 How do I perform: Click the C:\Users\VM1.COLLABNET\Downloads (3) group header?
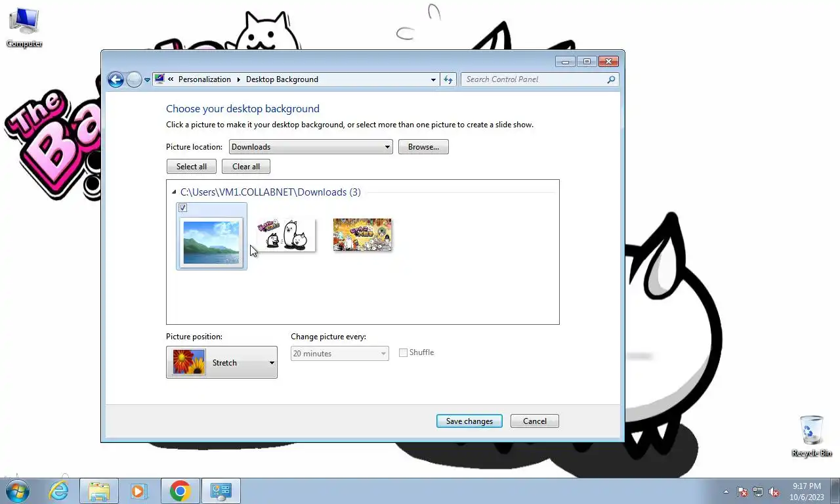click(x=270, y=192)
